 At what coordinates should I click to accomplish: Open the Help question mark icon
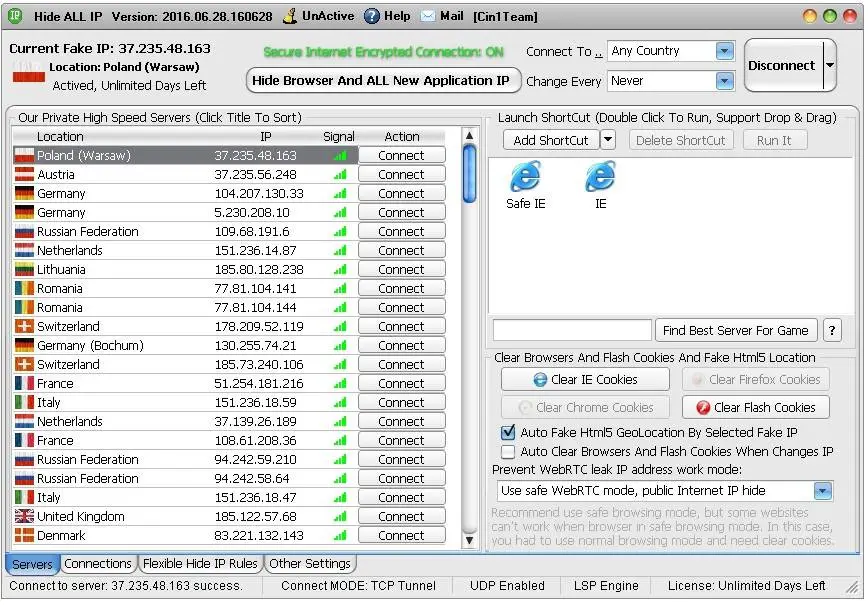371,16
